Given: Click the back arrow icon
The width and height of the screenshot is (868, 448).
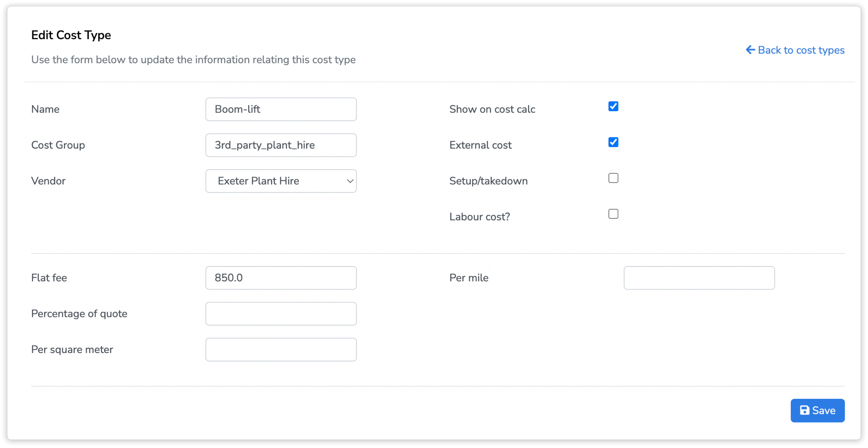Looking at the screenshot, I should point(750,50).
